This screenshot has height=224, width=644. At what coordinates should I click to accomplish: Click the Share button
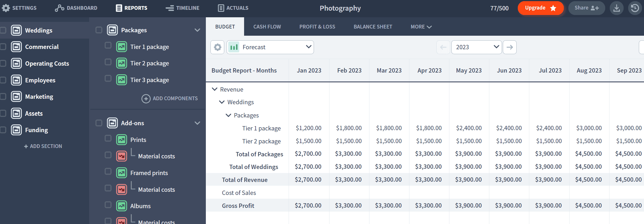pyautogui.click(x=586, y=8)
